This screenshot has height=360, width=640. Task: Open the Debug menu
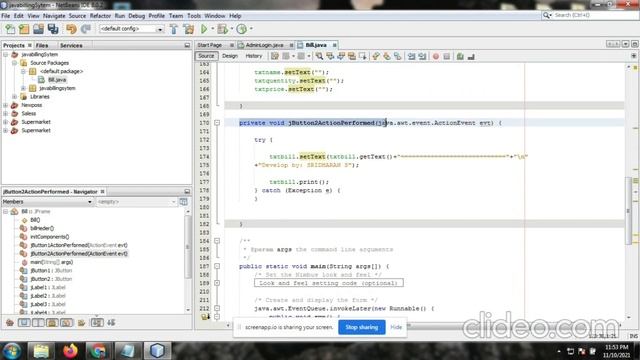pyautogui.click(x=136, y=16)
